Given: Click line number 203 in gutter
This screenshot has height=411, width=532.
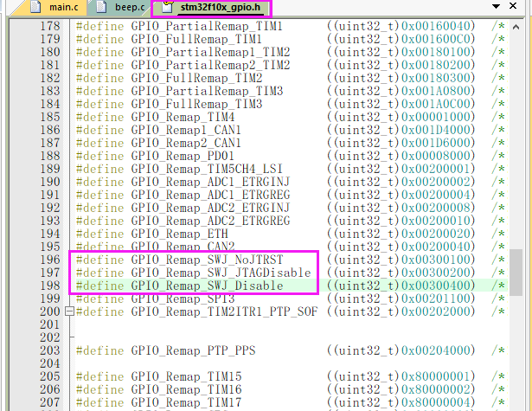Looking at the screenshot, I should tap(50, 350).
